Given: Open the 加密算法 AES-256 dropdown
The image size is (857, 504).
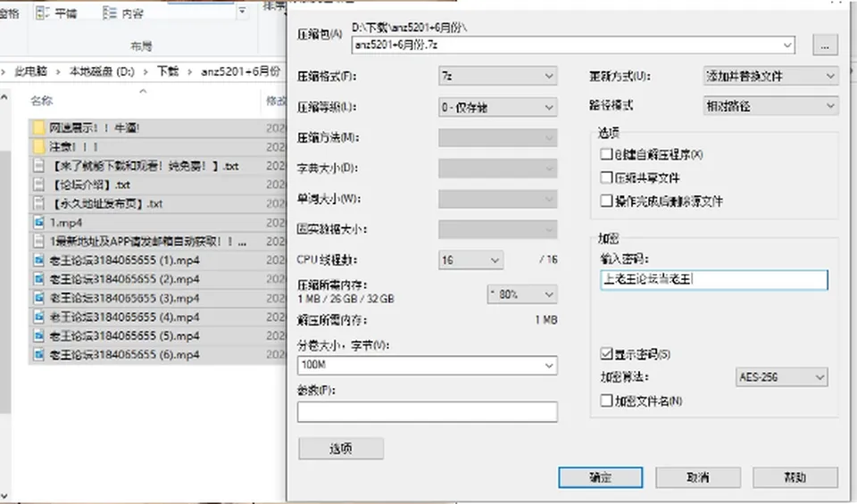Looking at the screenshot, I should coord(782,376).
